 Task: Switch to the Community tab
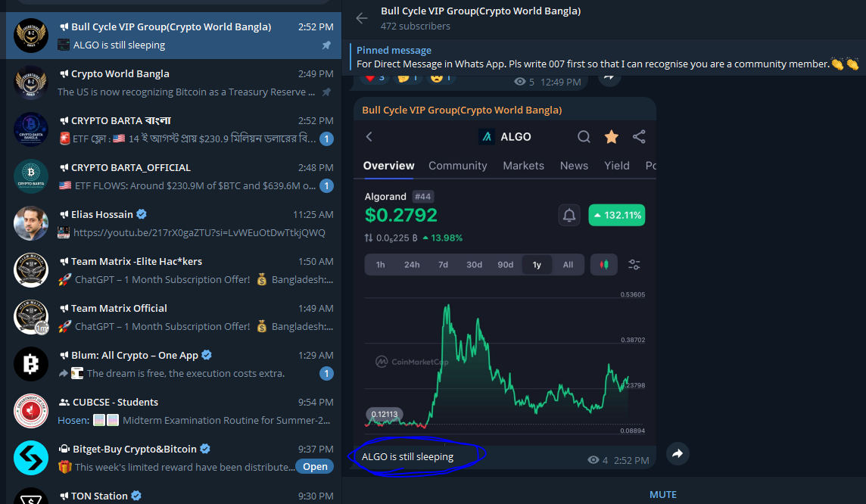(458, 166)
